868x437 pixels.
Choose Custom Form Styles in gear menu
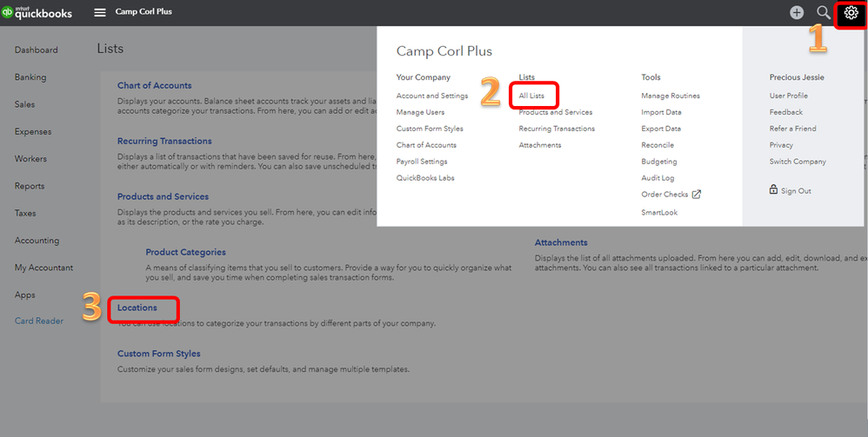(430, 129)
